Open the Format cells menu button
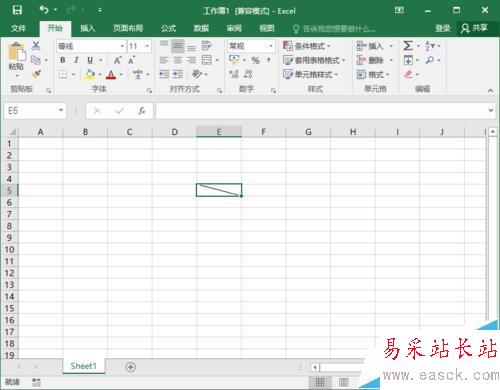This screenshot has width=500, height=390. click(x=373, y=74)
